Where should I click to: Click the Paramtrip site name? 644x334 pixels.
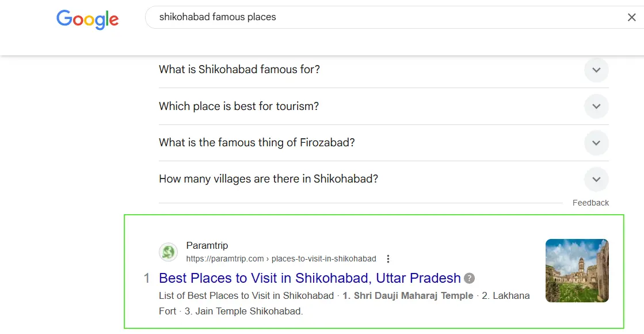207,245
